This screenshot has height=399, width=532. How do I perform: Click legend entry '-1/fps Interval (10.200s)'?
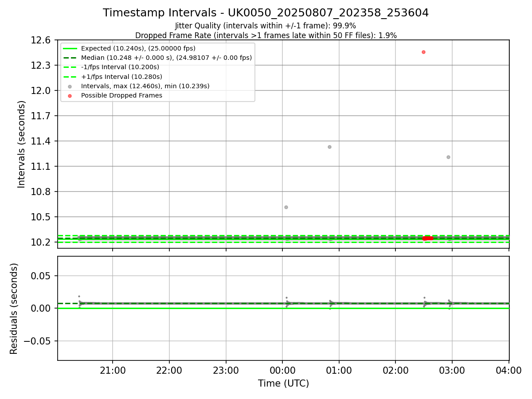[120, 67]
